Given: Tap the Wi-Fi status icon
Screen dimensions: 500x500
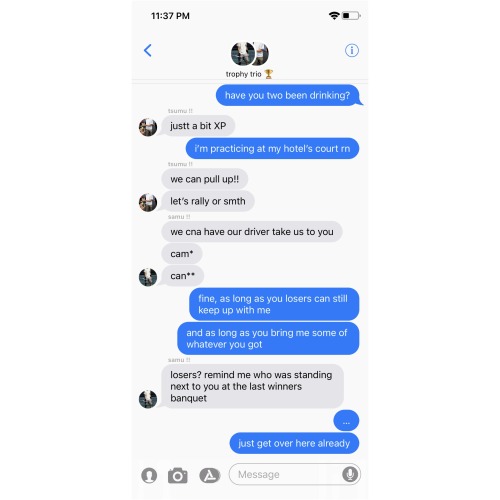Looking at the screenshot, I should (x=334, y=15).
